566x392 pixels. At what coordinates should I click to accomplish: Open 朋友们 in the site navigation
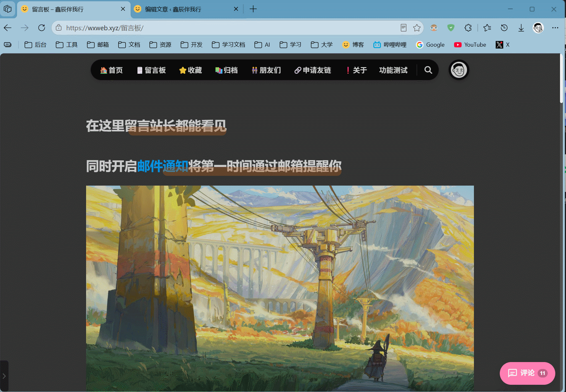pos(266,70)
